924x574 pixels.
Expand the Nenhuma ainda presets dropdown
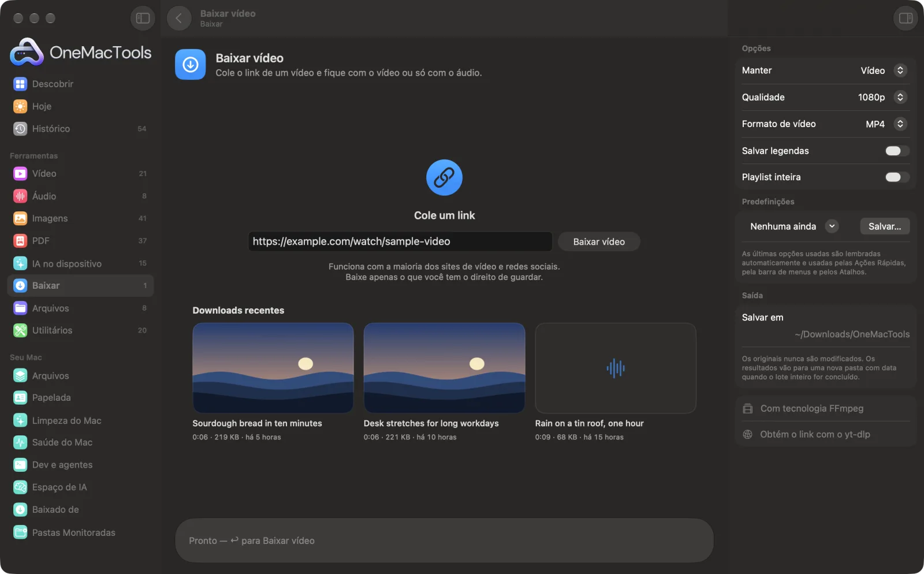793,226
